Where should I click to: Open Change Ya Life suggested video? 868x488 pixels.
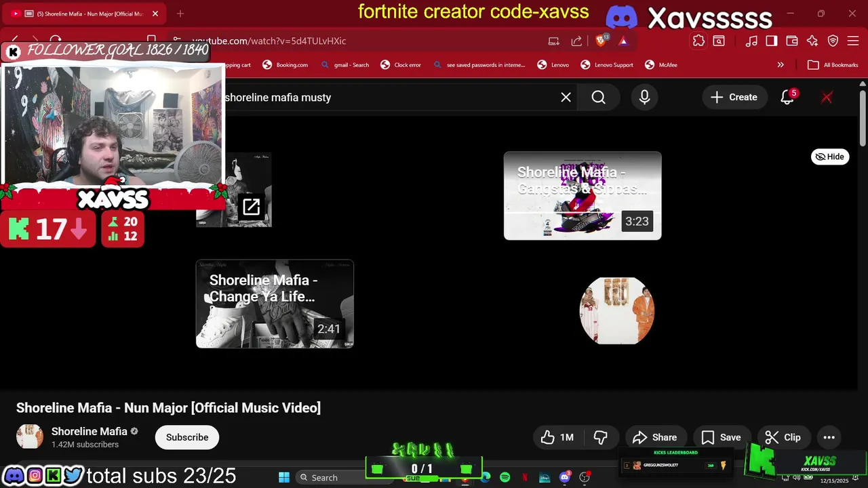pos(275,304)
